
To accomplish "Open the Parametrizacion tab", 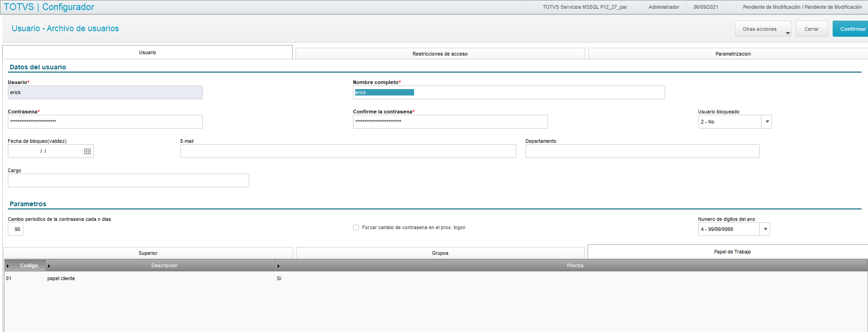I will (728, 54).
